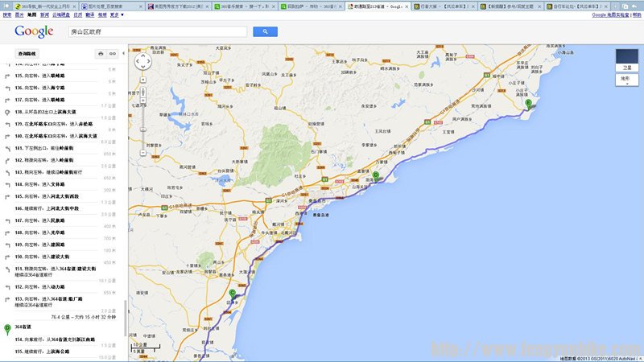Switch to satellite view thumbnail 卫星
Screen dimensions: 644x362
[x=626, y=59]
